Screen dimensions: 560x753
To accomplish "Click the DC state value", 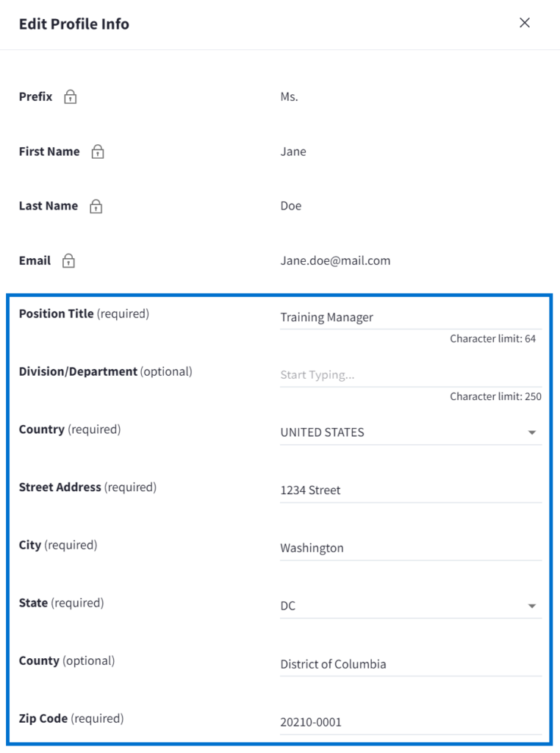I will pos(287,606).
